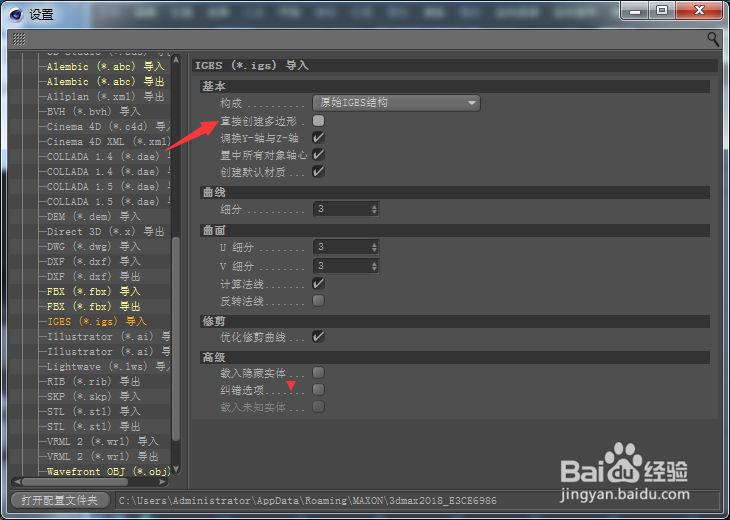This screenshot has height=520, width=730.
Task: Select FBX (*.fbx) 导出
Action: point(94,306)
